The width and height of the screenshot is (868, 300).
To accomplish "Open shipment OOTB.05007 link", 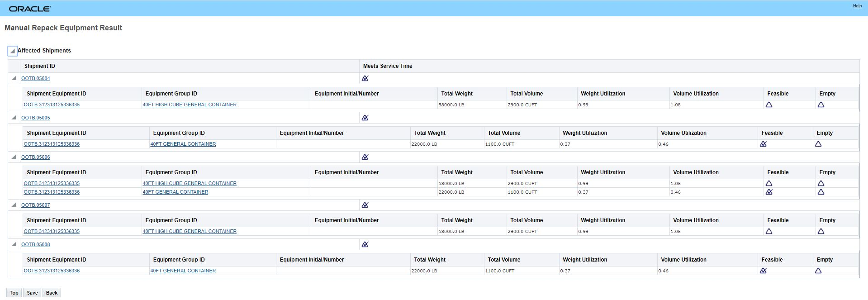I will (x=36, y=205).
